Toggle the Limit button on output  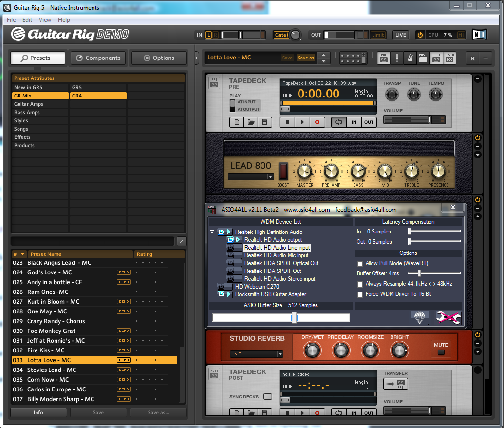[378, 35]
